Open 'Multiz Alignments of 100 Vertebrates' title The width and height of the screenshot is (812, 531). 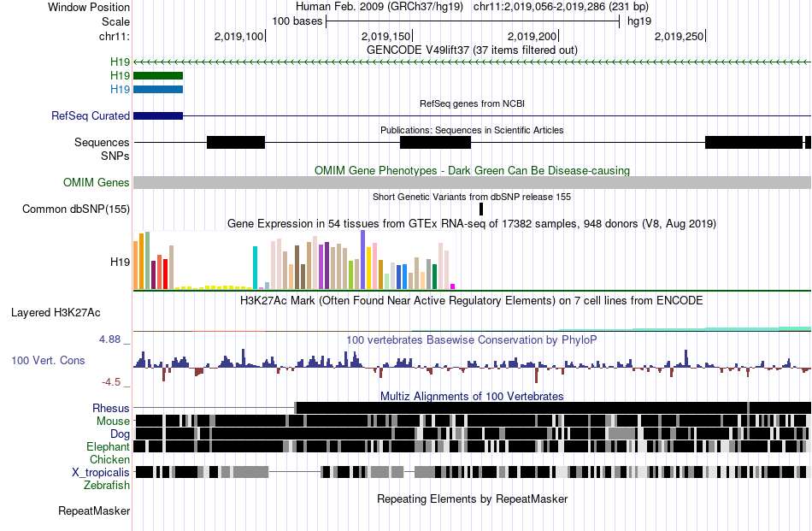click(x=472, y=396)
